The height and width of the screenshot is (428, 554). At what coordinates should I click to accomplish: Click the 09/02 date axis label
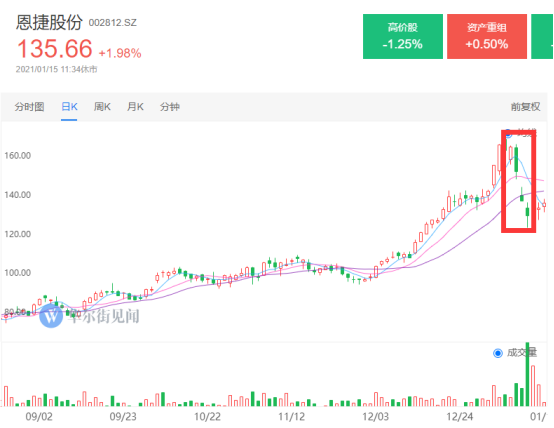coord(39,417)
